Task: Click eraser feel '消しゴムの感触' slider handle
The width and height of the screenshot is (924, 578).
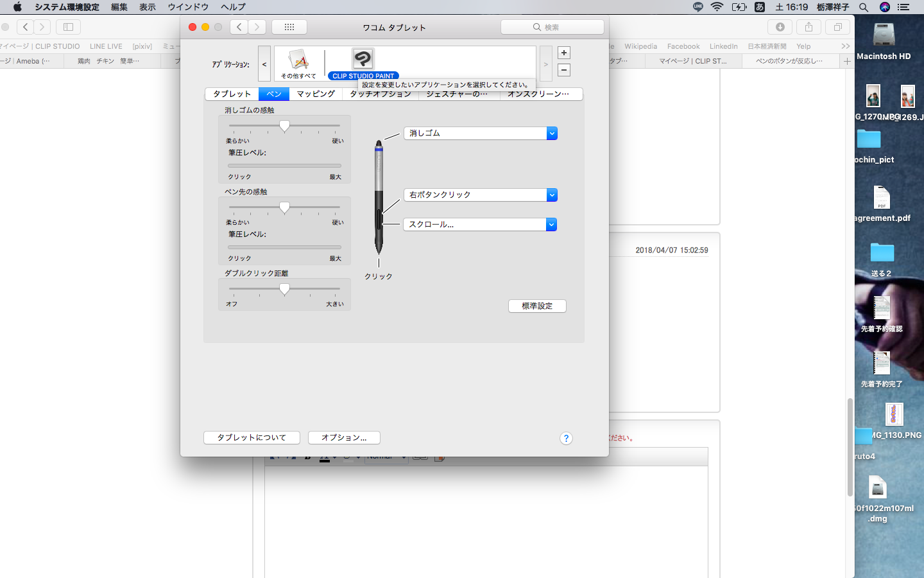Action: click(284, 126)
